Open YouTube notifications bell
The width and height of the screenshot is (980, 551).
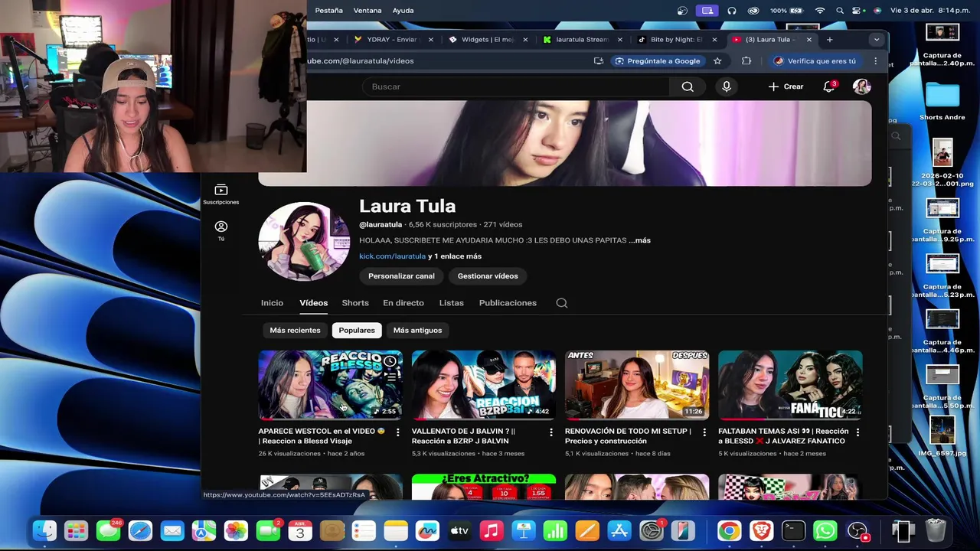828,86
